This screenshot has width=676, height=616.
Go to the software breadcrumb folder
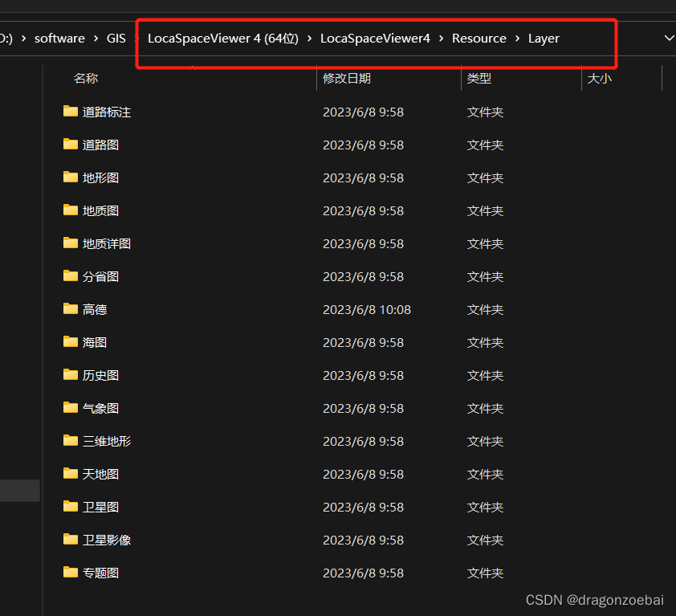point(59,39)
